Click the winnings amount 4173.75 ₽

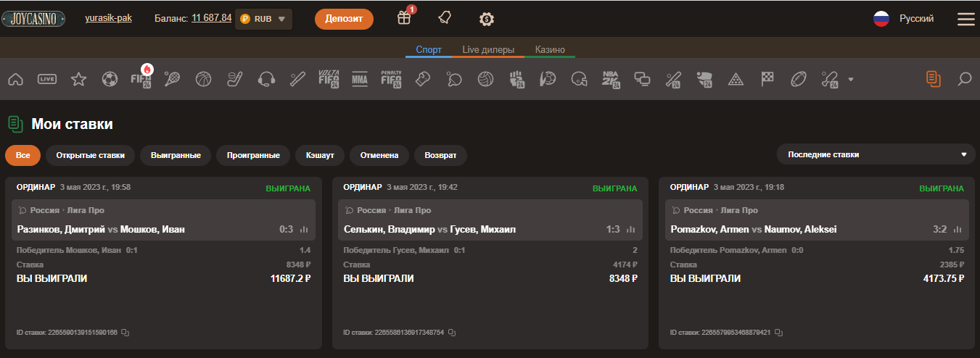pyautogui.click(x=944, y=278)
